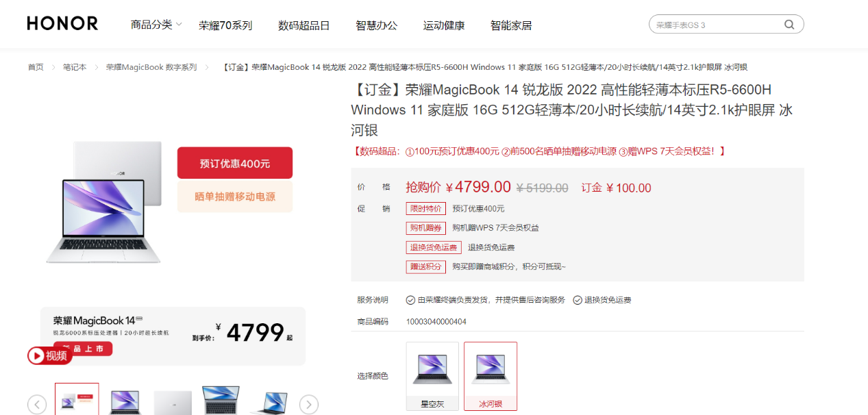This screenshot has height=415, width=868.
Task: Navigate to 首页 in breadcrumb
Action: (x=36, y=67)
